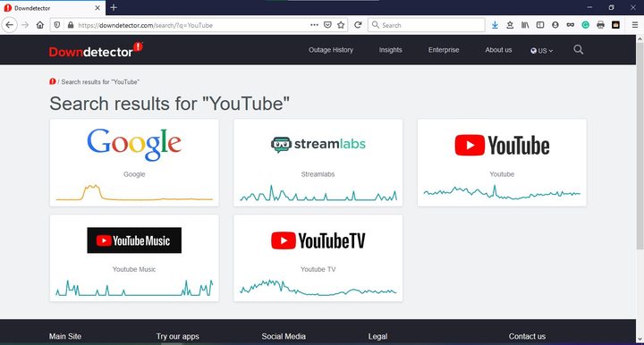Click the private mask toolbar icon

tap(571, 25)
